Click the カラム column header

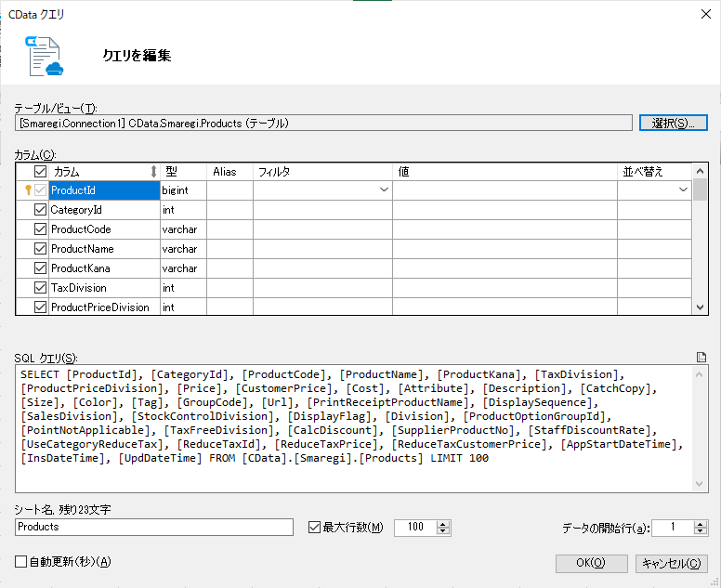[x=104, y=172]
